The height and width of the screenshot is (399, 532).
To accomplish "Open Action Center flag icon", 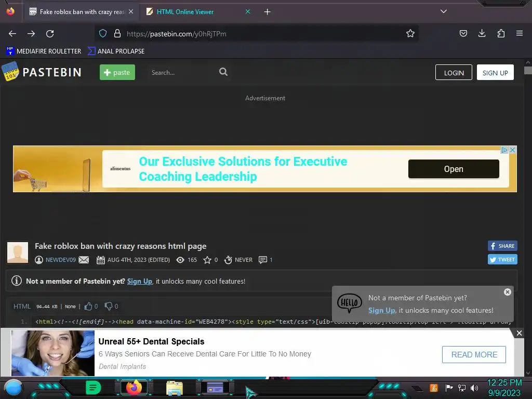I will 449,388.
